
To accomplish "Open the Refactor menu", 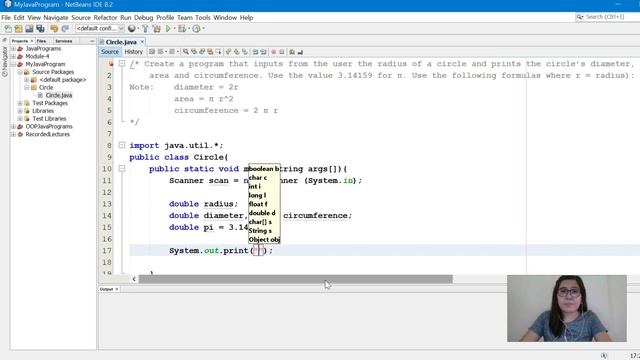I will pos(105,18).
